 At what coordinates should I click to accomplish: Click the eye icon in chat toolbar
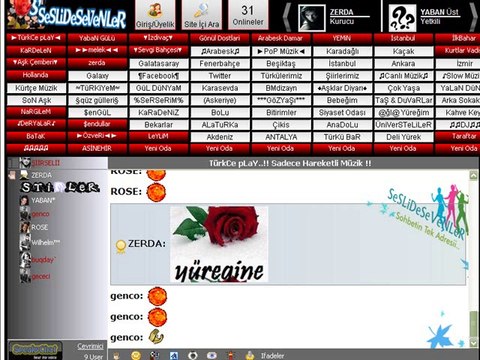click(x=212, y=356)
